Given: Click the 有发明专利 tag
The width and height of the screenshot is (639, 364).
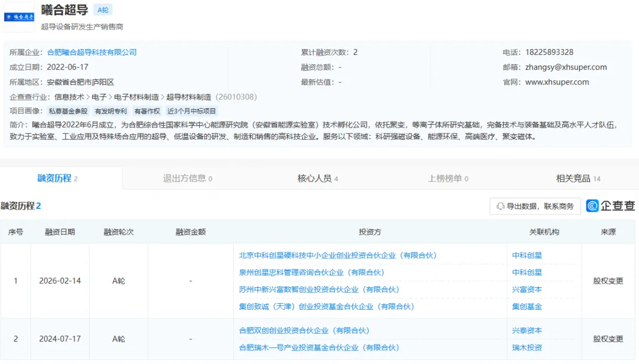Looking at the screenshot, I should (111, 111).
